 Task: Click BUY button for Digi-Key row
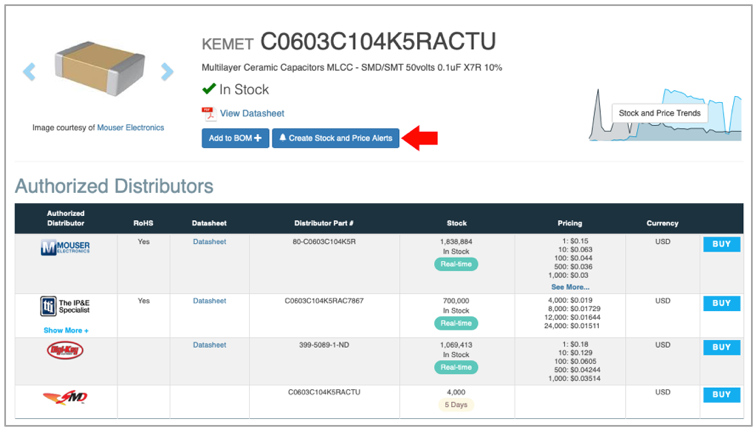pos(721,348)
